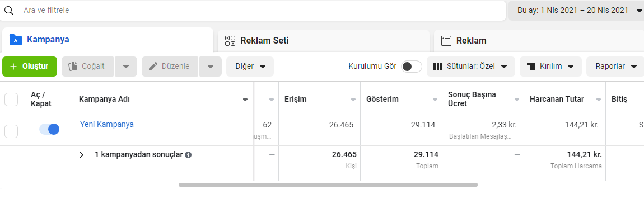644x208 pixels.
Task: Click info icon beside 1 kampanyadan sonuçlar
Action: click(188, 155)
